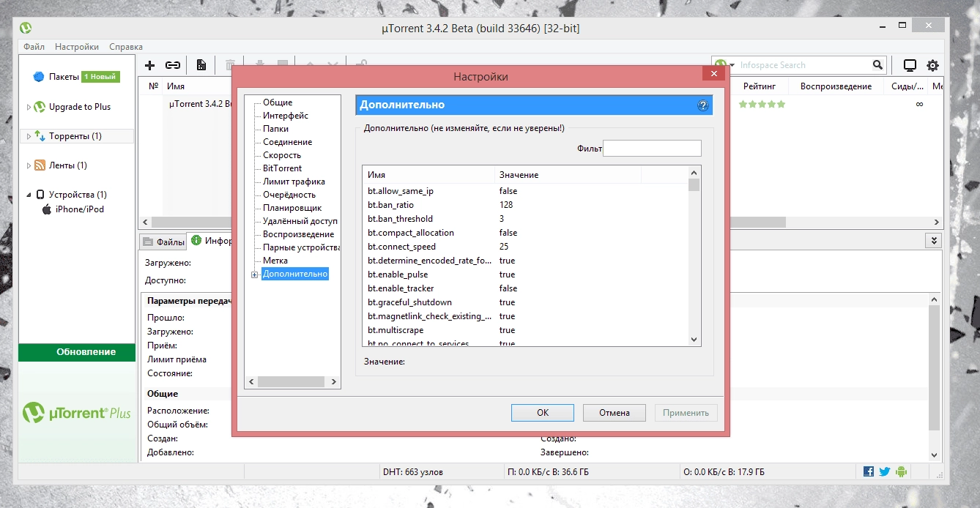The width and height of the screenshot is (980, 508).
Task: Click the Create New Torrent file icon
Action: coord(201,65)
